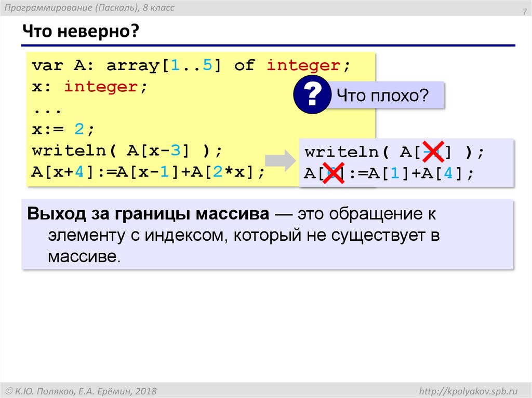This screenshot has width=532, height=398.
Task: Click the blue question mark icon
Action: click(312, 94)
